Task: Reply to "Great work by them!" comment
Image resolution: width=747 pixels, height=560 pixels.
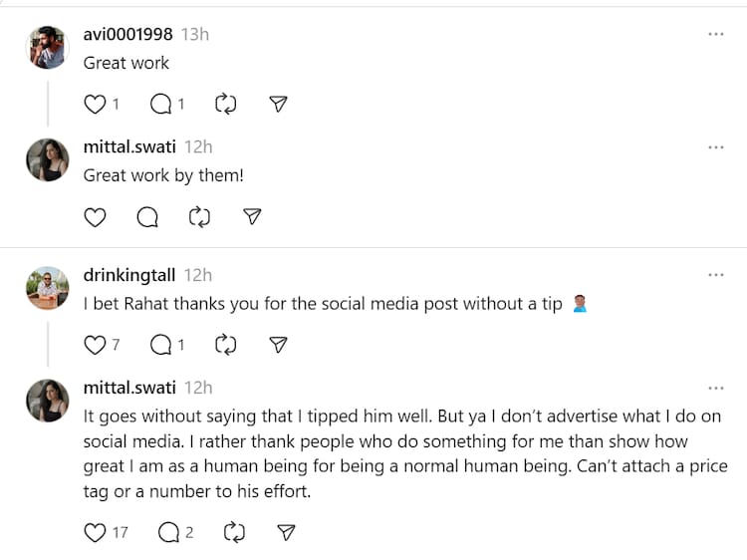Action: pos(147,217)
